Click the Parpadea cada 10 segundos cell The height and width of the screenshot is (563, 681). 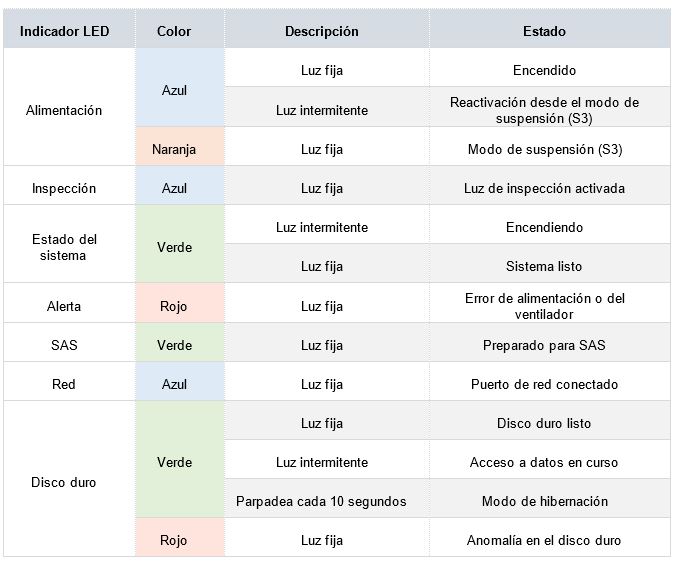pos(321,501)
